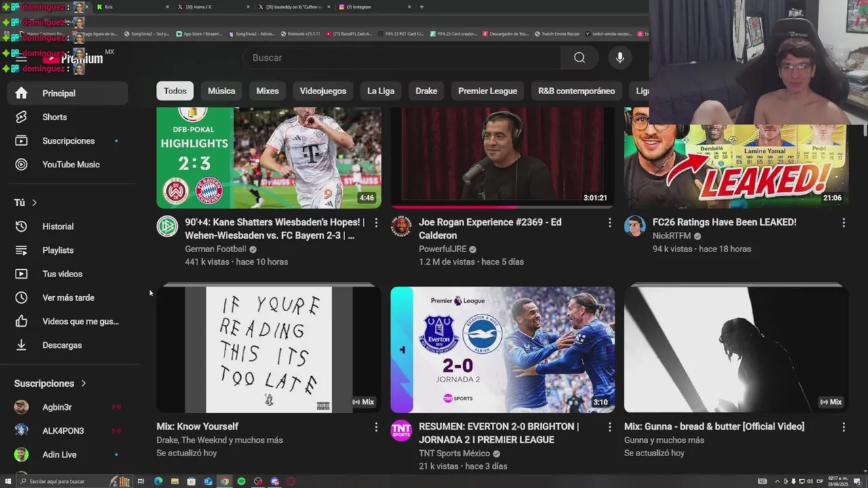Select the Música filter chip
Viewport: 868px width, 488px height.
point(221,91)
